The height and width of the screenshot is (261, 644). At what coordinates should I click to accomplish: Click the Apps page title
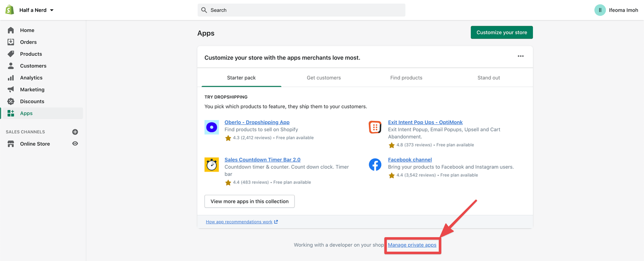206,33
